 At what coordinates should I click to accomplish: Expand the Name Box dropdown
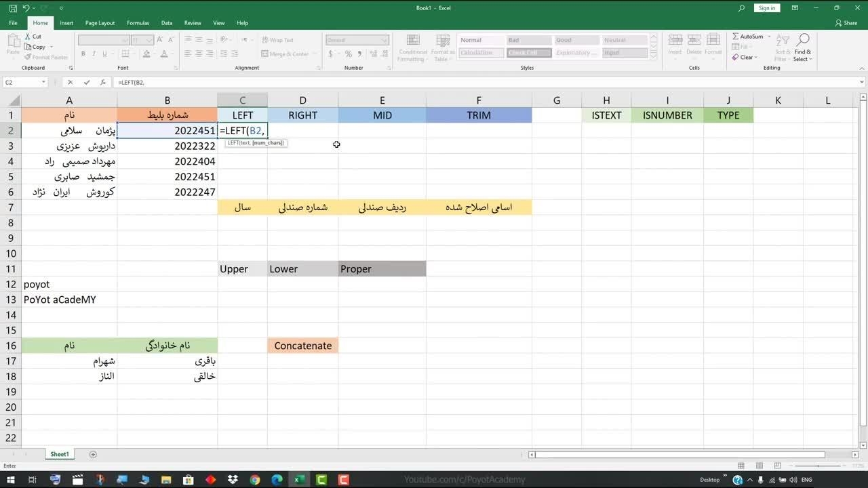pos(43,82)
